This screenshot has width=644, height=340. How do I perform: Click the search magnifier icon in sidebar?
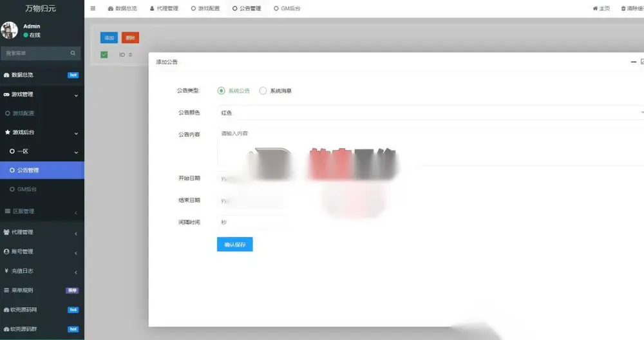pos(73,53)
